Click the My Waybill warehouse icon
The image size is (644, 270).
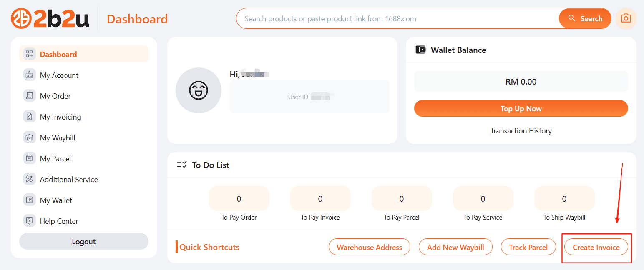coord(29,137)
